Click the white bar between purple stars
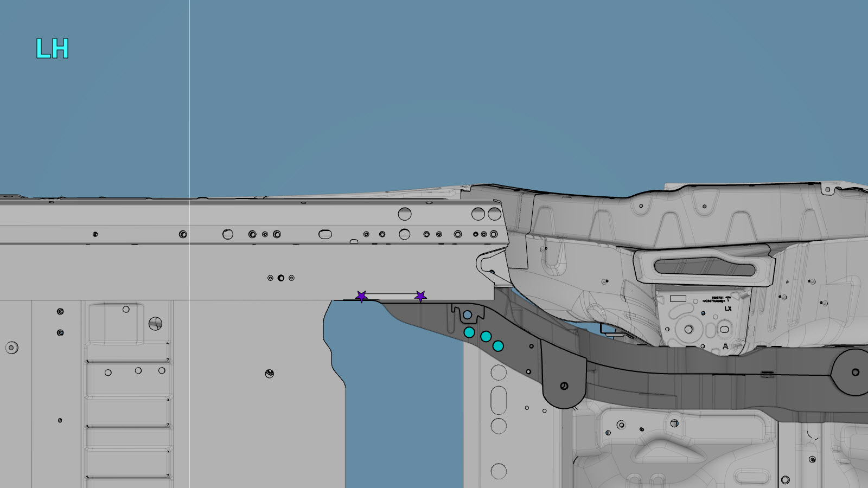 click(391, 296)
